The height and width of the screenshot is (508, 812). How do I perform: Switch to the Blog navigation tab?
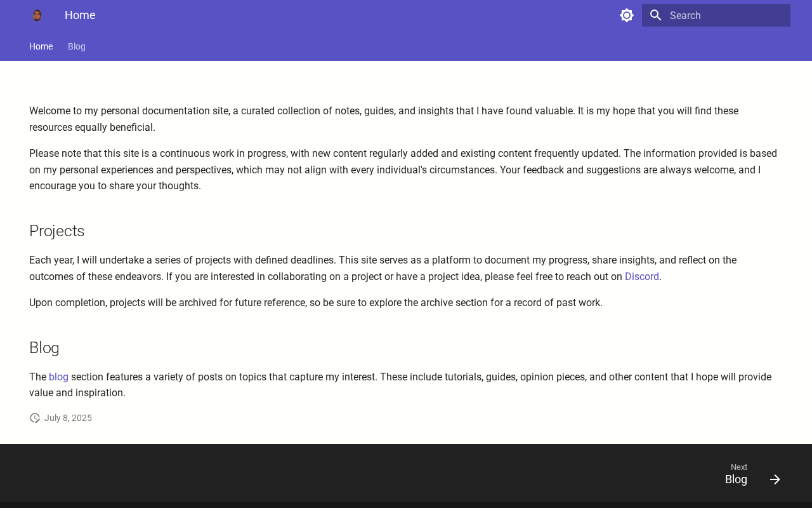point(77,46)
